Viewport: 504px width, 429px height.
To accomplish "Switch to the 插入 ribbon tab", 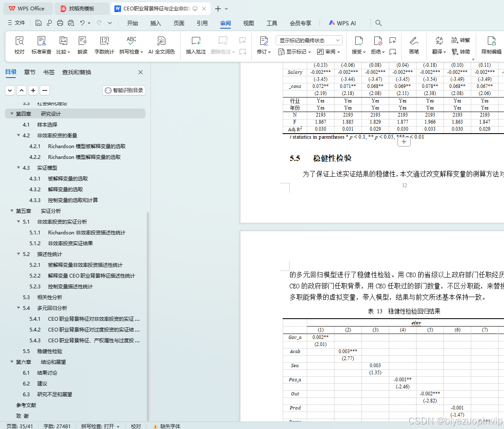I will [156, 23].
